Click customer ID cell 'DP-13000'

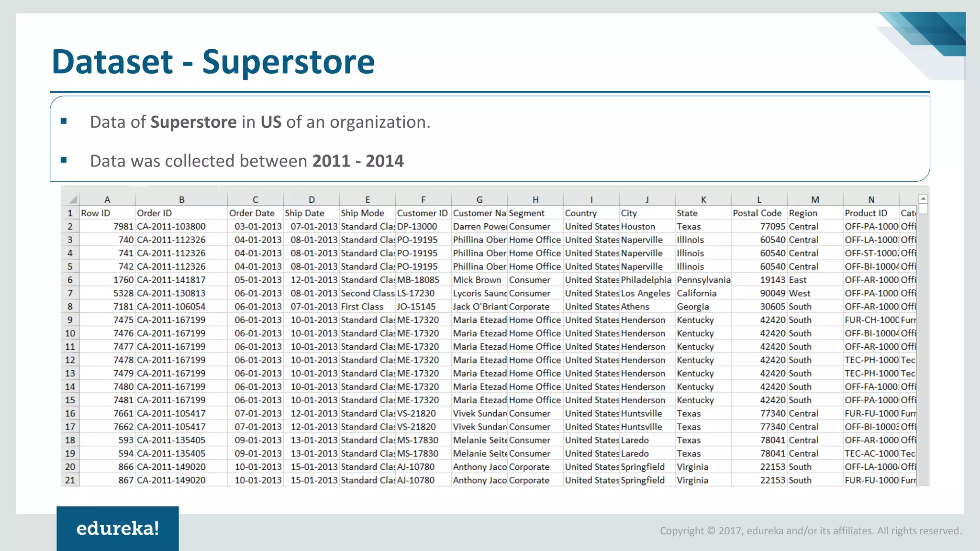point(423,227)
